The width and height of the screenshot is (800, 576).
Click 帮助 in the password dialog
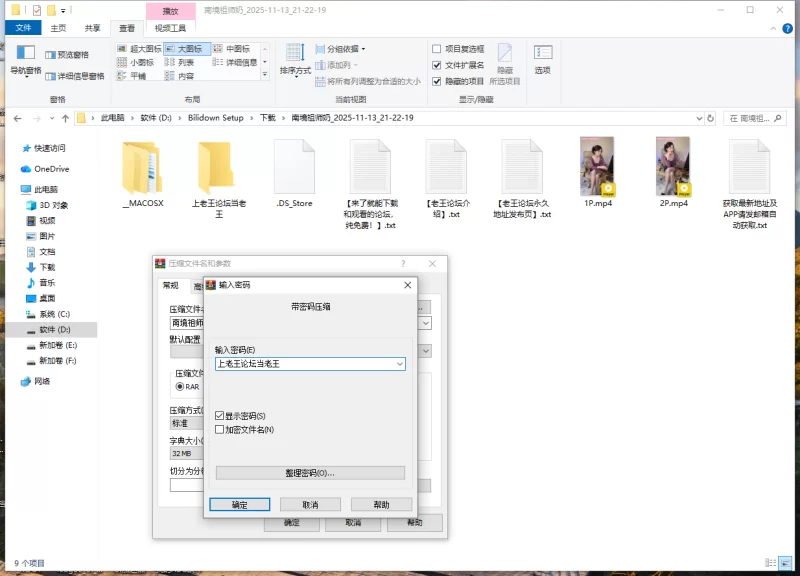tap(381, 505)
